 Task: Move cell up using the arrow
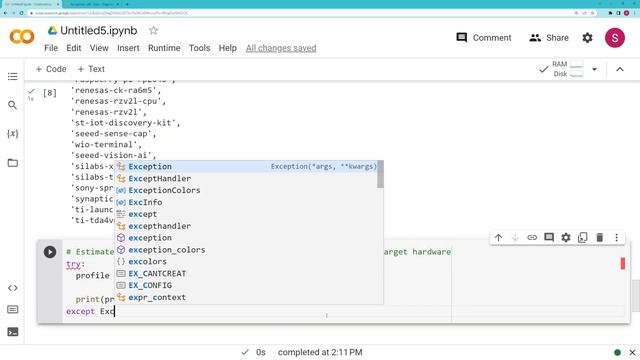coord(498,238)
